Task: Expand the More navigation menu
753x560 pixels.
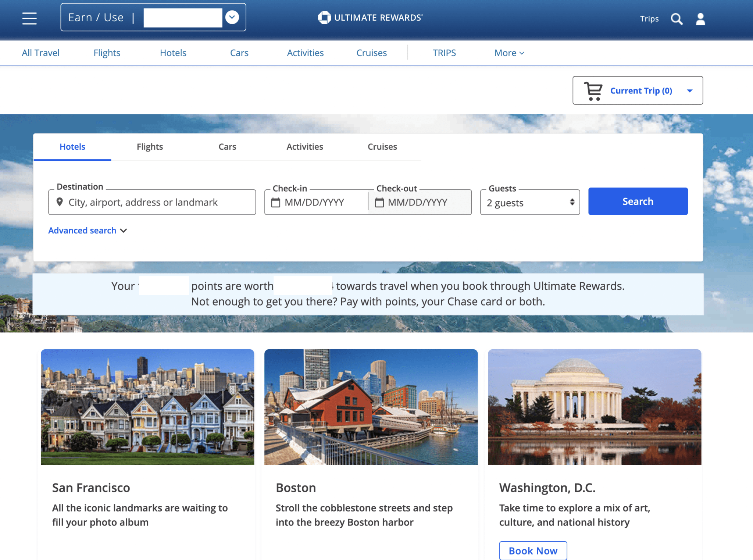Action: click(x=509, y=53)
